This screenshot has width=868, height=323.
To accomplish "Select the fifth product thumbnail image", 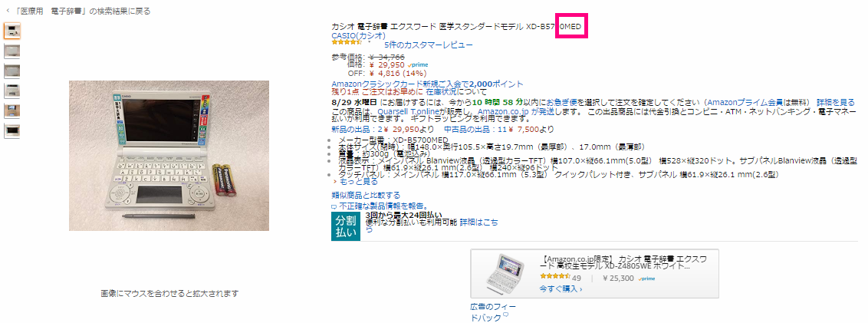I will (x=12, y=110).
